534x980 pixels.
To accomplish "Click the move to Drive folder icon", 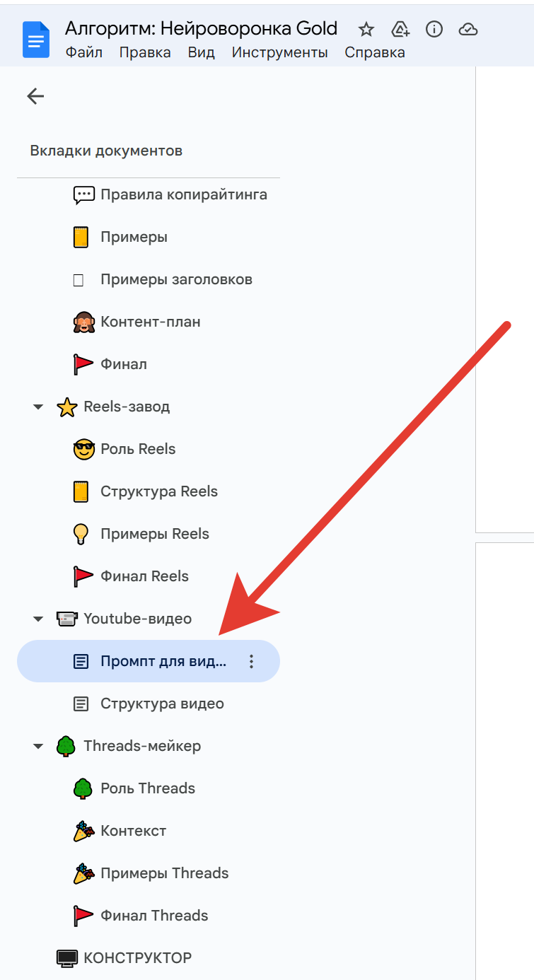I will pos(400,29).
